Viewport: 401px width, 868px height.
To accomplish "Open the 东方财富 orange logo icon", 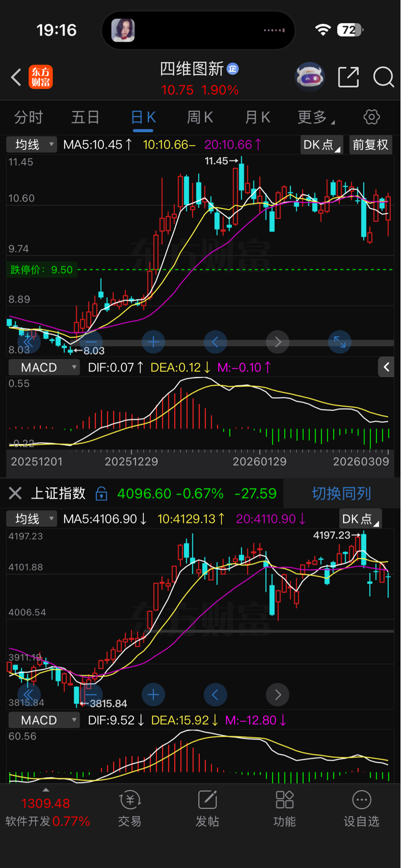I will coord(41,77).
